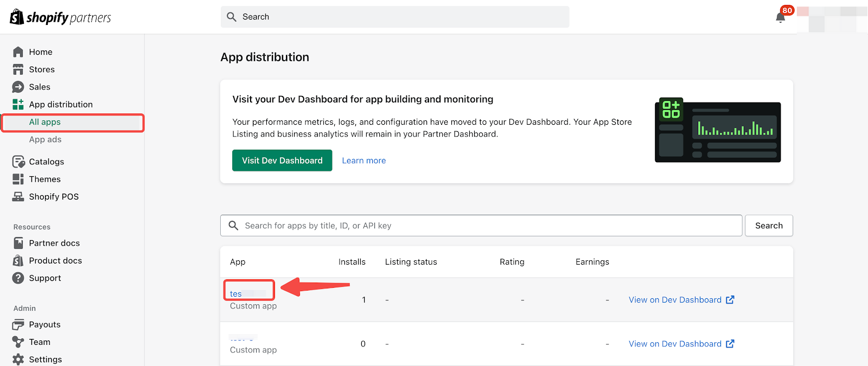The image size is (868, 366).
Task: Click the Home icon in sidebar
Action: click(x=18, y=52)
